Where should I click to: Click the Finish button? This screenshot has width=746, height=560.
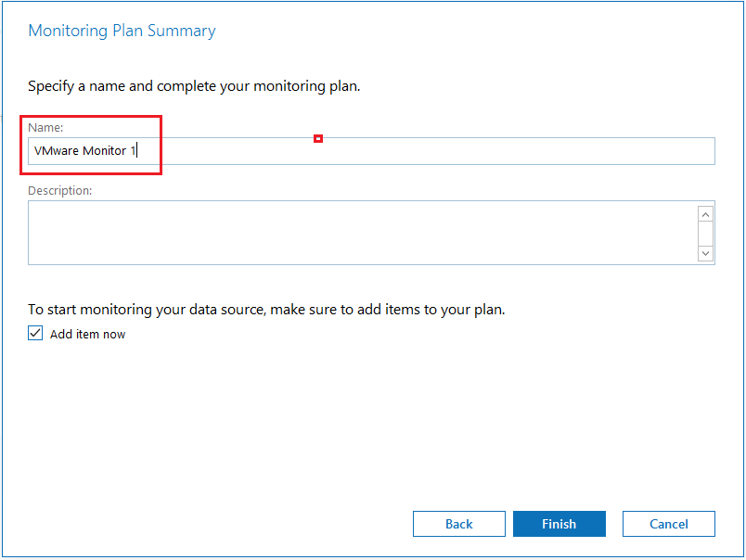559,524
